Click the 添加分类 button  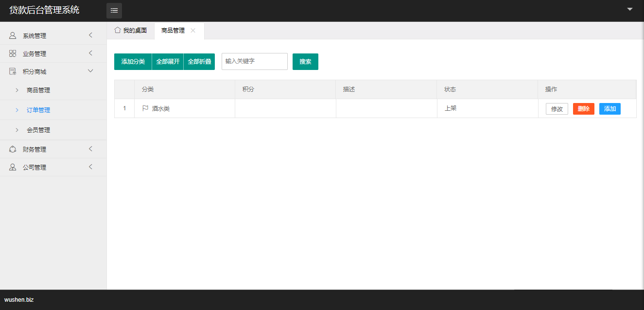click(133, 62)
